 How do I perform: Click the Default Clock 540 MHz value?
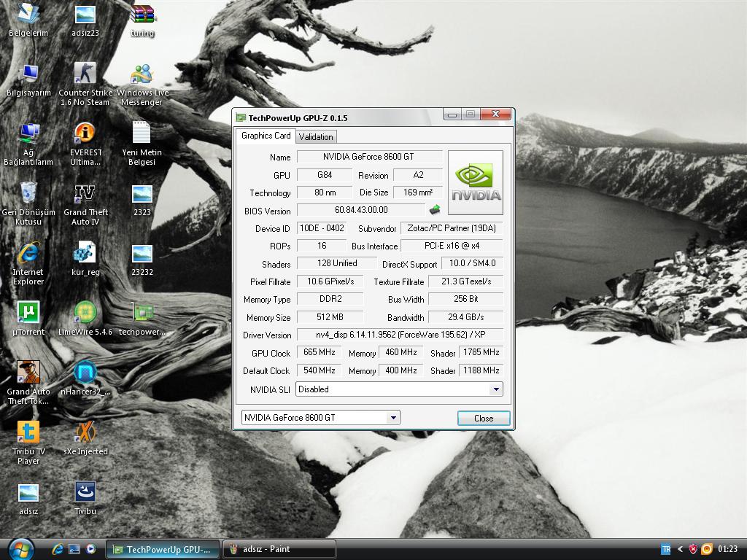(x=320, y=370)
